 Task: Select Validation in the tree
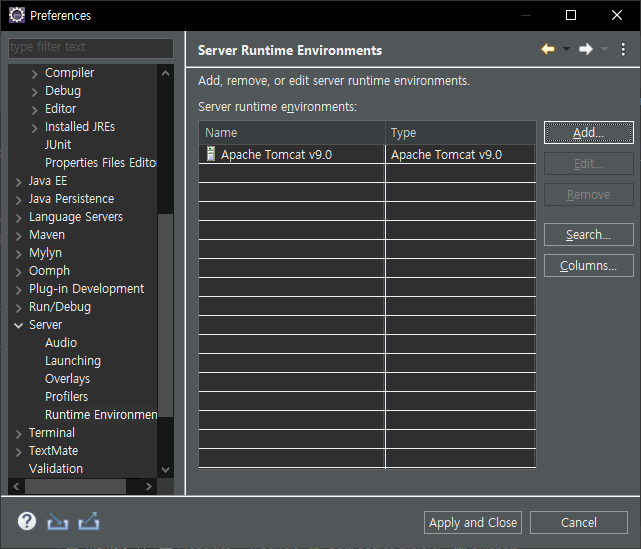point(56,468)
